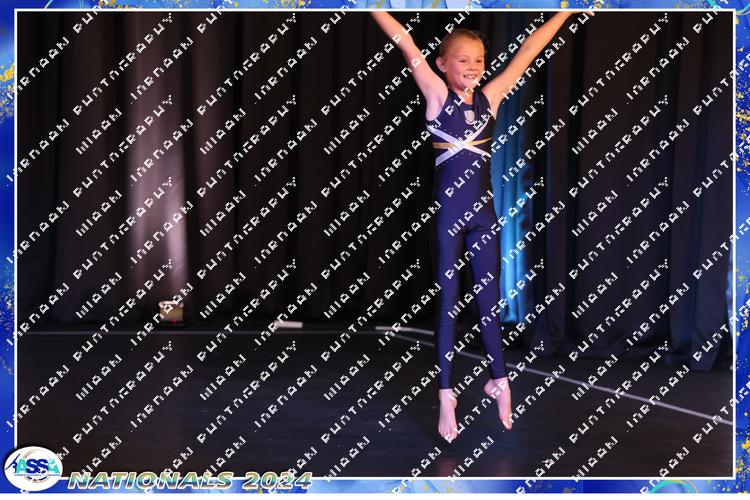Click the dark curtain at far right
Viewport: 750px width, 500px height.
pyautogui.click(x=690, y=200)
